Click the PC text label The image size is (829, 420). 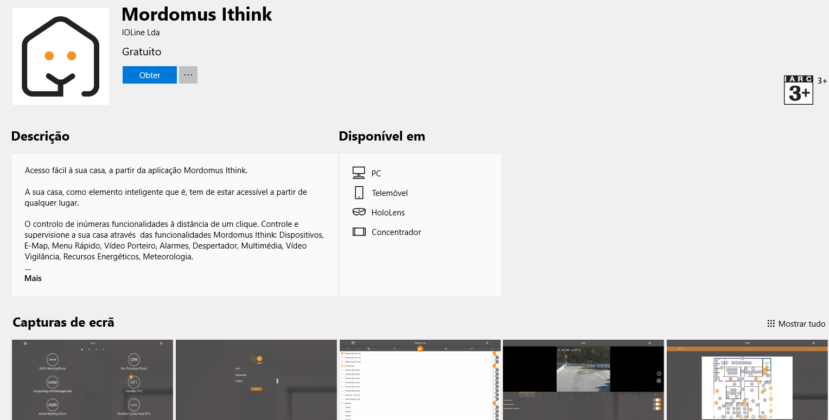coord(376,174)
